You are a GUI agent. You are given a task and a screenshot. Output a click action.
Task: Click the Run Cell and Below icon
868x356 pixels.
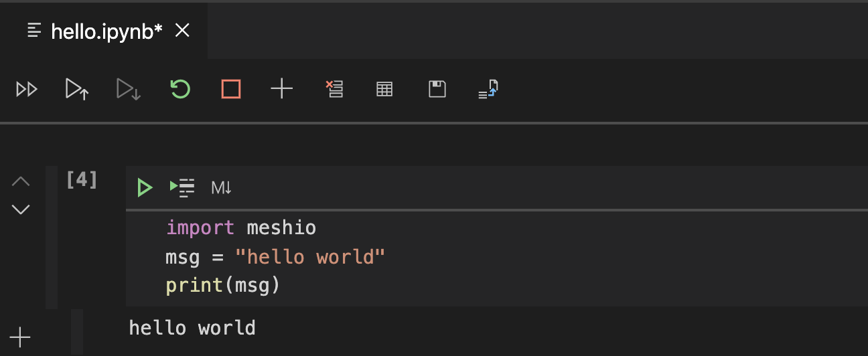tap(128, 89)
